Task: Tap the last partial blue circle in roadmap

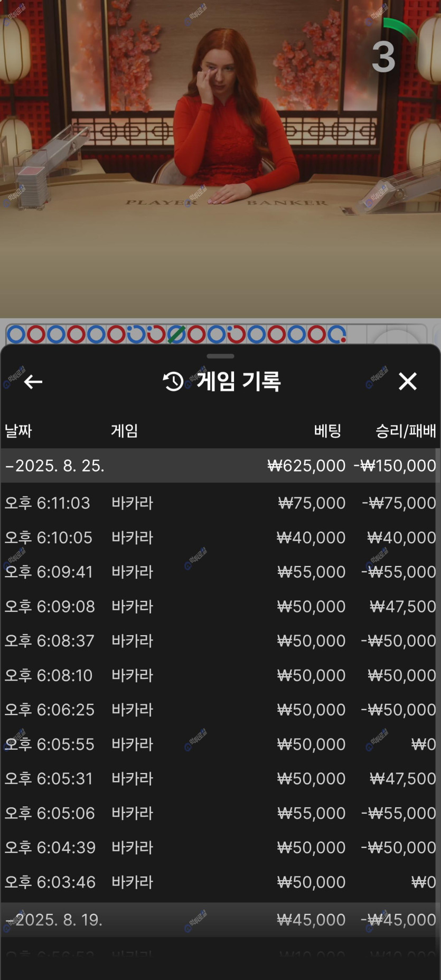Action: pyautogui.click(x=336, y=334)
